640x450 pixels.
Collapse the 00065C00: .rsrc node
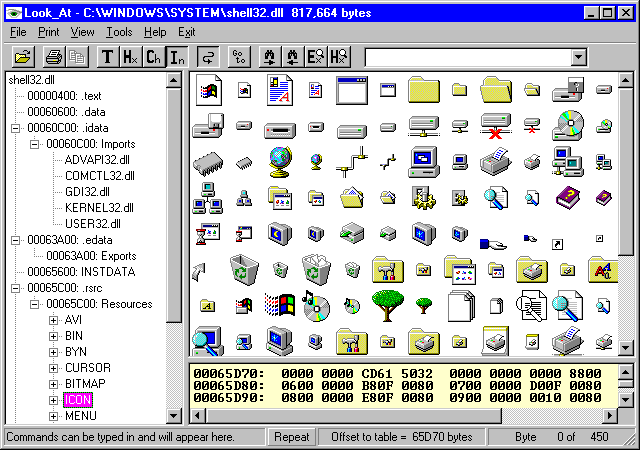click(16, 288)
